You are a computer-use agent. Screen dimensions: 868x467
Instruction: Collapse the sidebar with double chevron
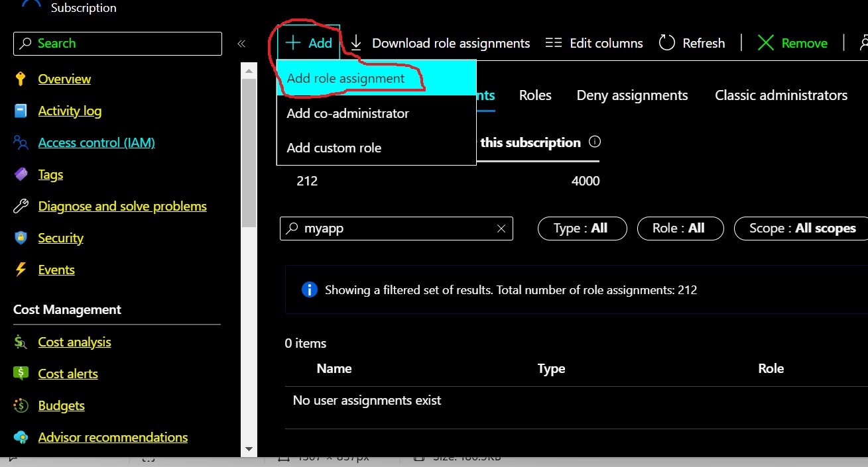click(x=241, y=44)
